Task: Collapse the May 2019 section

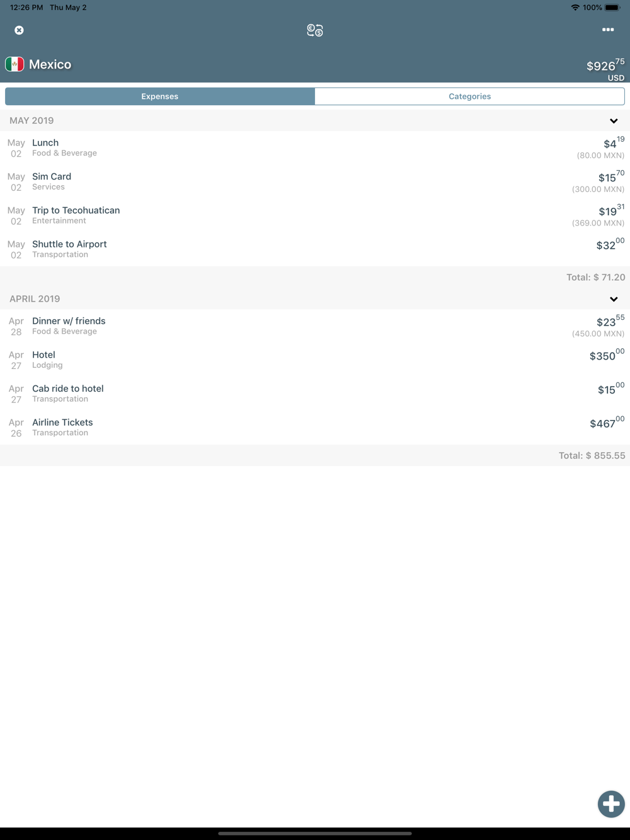Action: pyautogui.click(x=614, y=121)
